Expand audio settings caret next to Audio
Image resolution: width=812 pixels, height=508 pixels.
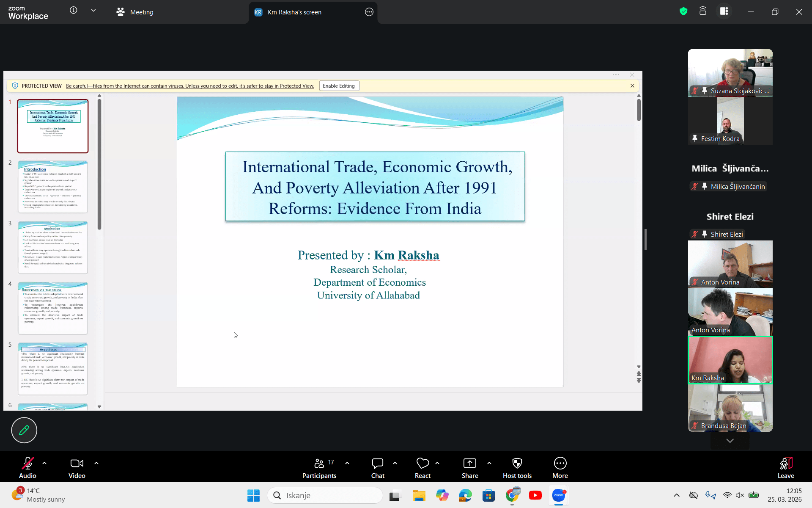point(44,463)
